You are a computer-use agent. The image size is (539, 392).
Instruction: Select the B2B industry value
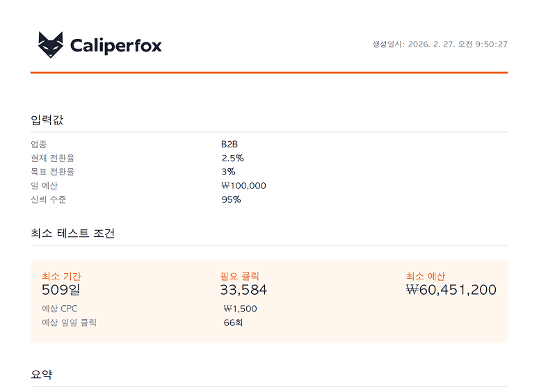point(230,145)
